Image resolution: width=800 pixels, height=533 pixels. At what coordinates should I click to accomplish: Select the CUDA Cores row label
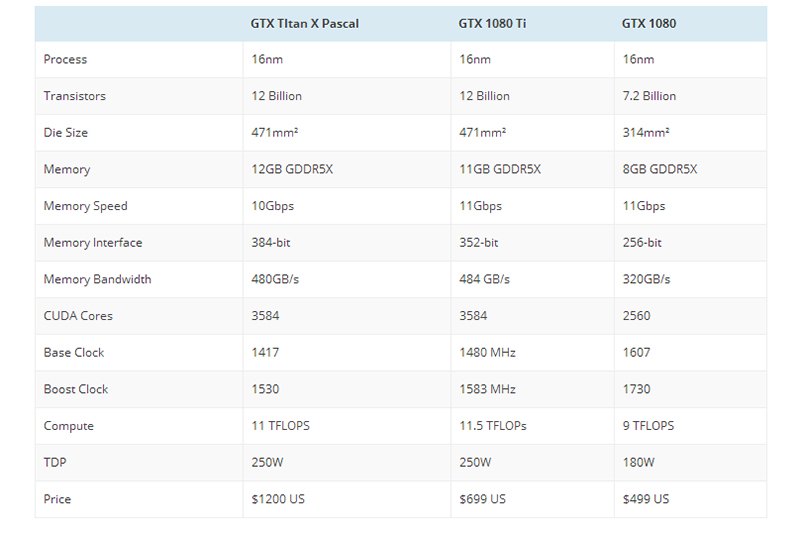click(78, 316)
